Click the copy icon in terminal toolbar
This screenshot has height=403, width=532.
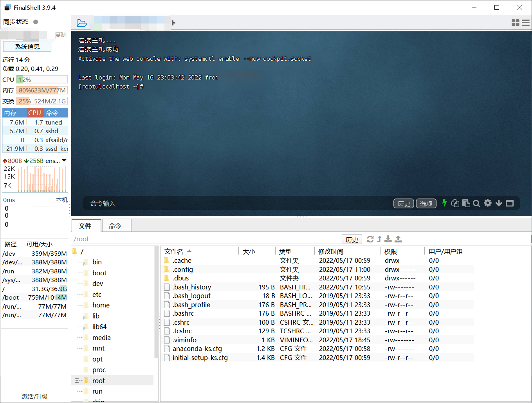(x=455, y=203)
